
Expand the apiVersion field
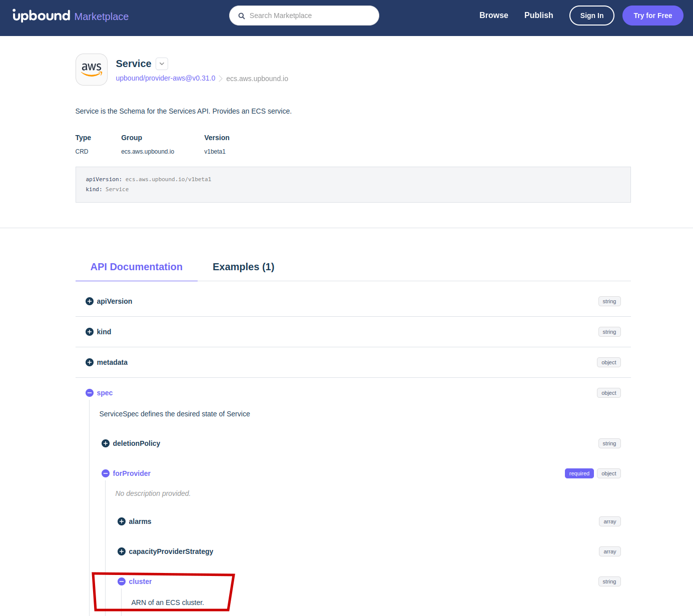pyautogui.click(x=90, y=301)
